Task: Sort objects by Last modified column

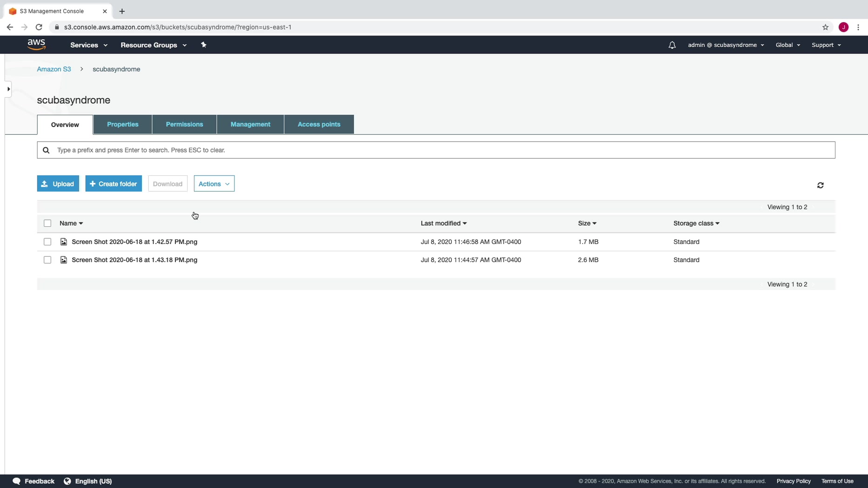Action: [x=444, y=223]
